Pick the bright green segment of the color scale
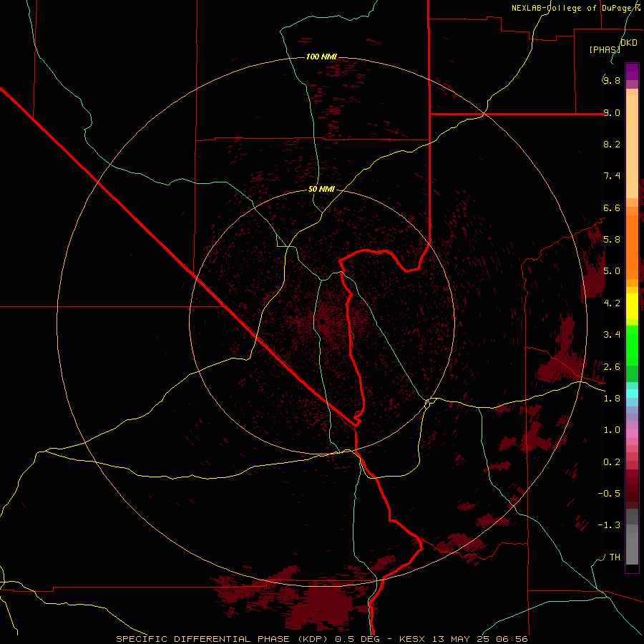 click(x=632, y=346)
